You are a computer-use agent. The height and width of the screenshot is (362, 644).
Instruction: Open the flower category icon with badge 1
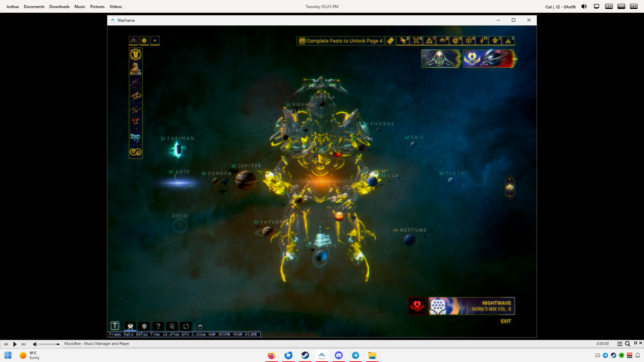click(495, 41)
